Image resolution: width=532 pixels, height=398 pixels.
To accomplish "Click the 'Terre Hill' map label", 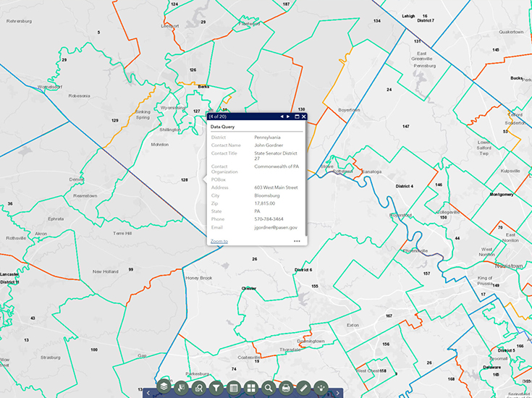I will tap(122, 234).
